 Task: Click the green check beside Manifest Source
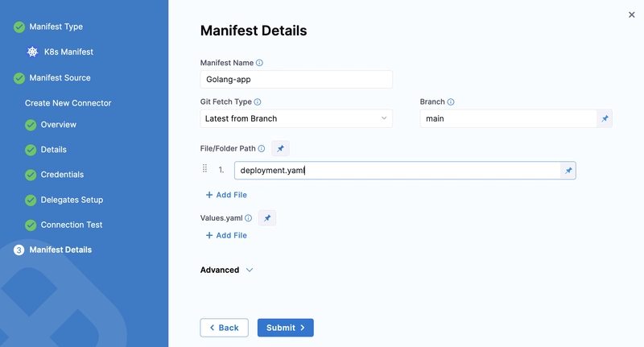[x=19, y=78]
